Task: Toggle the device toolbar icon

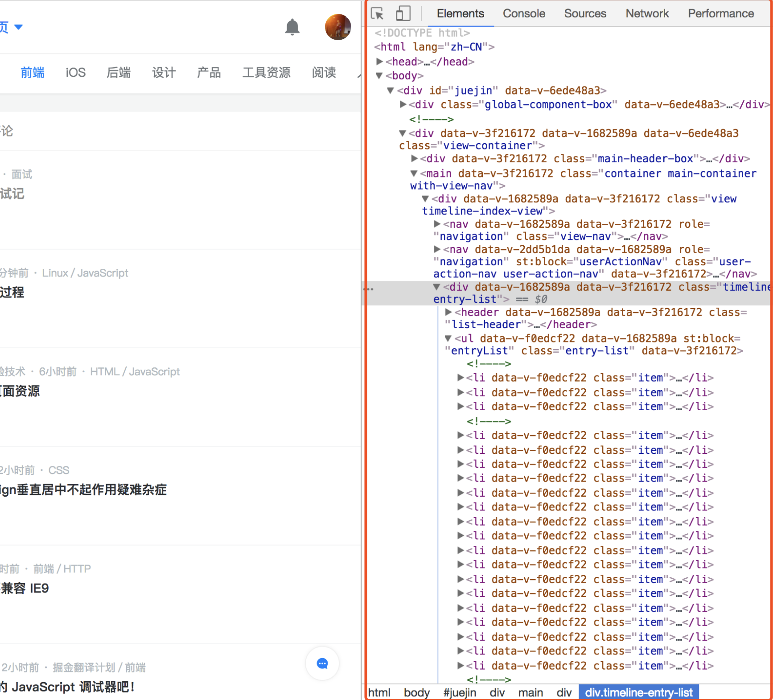Action: tap(403, 14)
